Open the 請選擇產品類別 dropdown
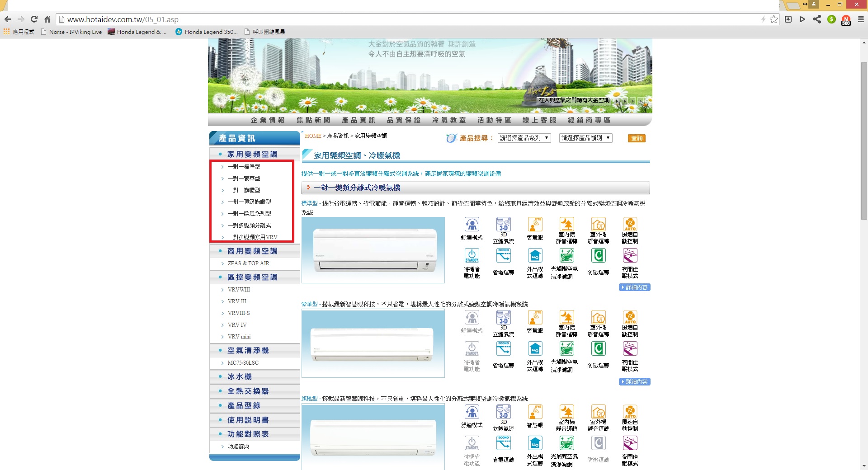This screenshot has height=470, width=868. coord(585,138)
